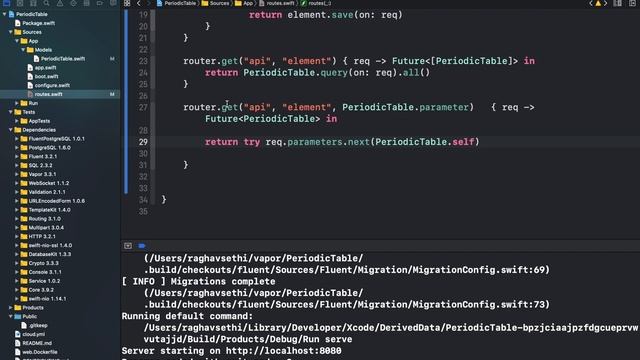Select the Fluent 3.2.1 package
The width and height of the screenshot is (640, 360).
43,157
